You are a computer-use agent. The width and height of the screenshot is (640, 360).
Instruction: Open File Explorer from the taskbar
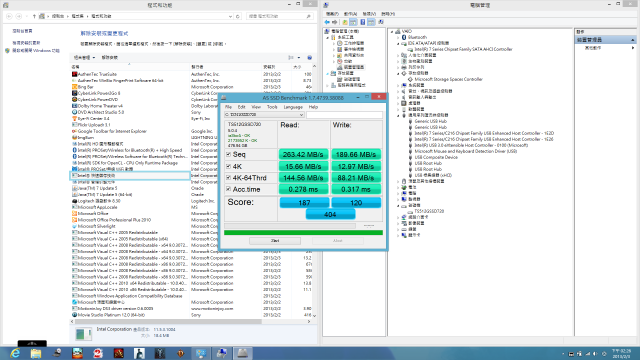pos(36,353)
